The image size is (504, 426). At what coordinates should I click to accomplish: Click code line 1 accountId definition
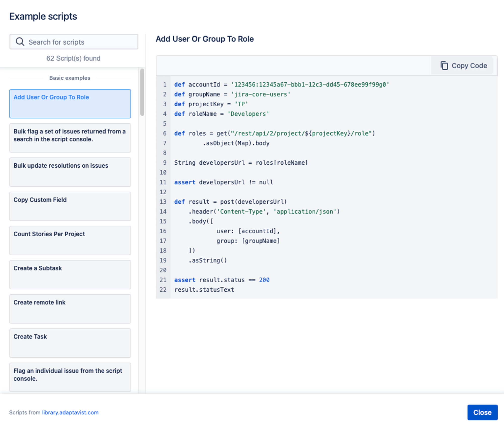pos(281,84)
